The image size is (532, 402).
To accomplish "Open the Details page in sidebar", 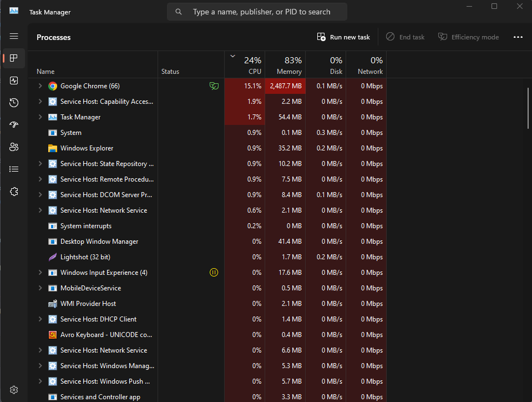I will [14, 169].
